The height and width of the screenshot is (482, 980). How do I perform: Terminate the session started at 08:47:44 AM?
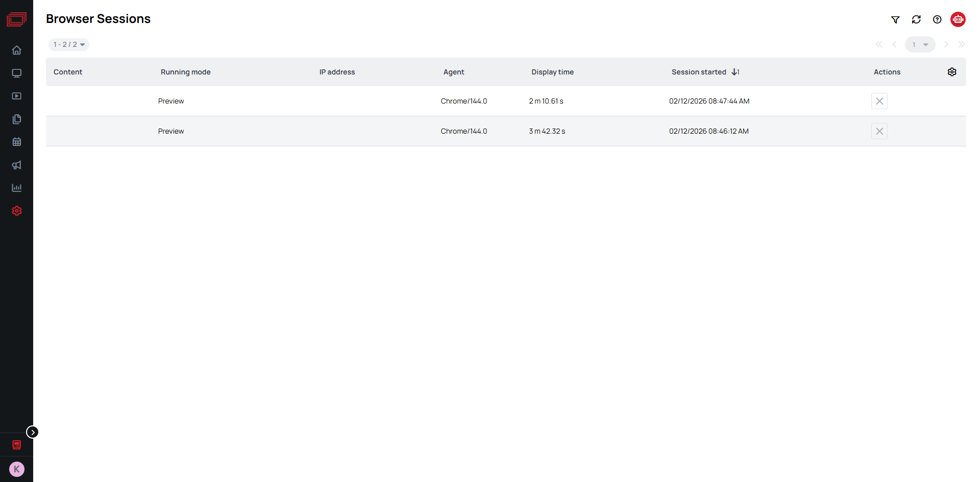click(x=879, y=101)
